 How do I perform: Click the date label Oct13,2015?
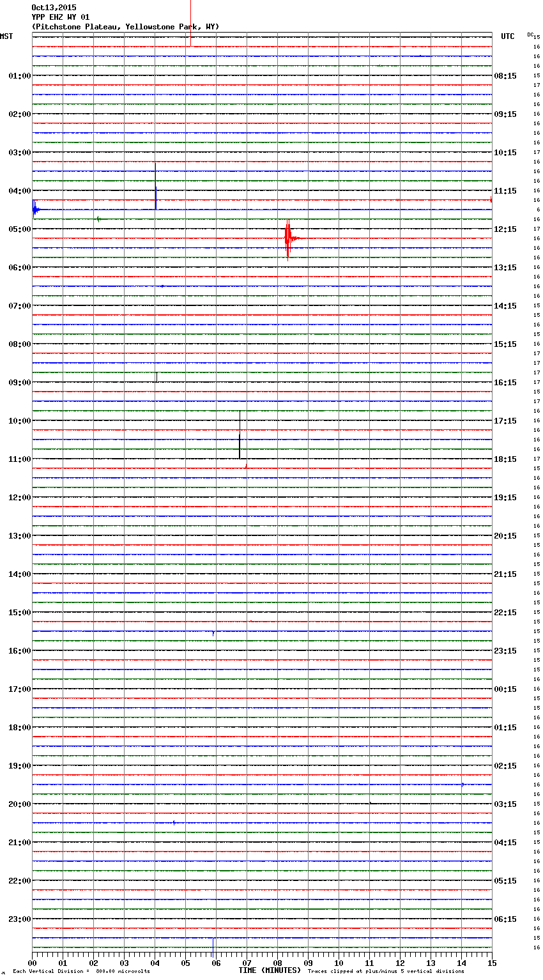(x=54, y=8)
